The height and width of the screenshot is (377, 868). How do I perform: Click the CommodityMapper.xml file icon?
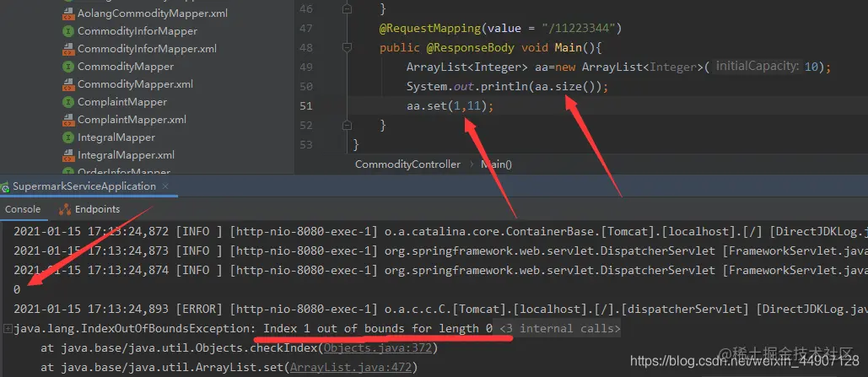pos(68,84)
